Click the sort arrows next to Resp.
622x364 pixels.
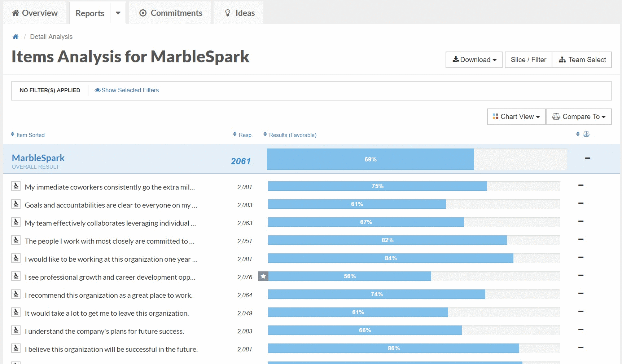[235, 134]
